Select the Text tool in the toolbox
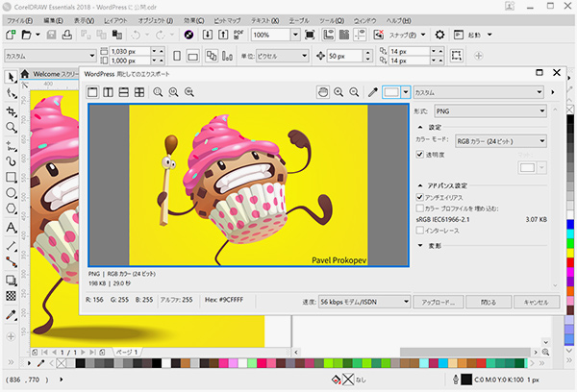 click(x=11, y=229)
